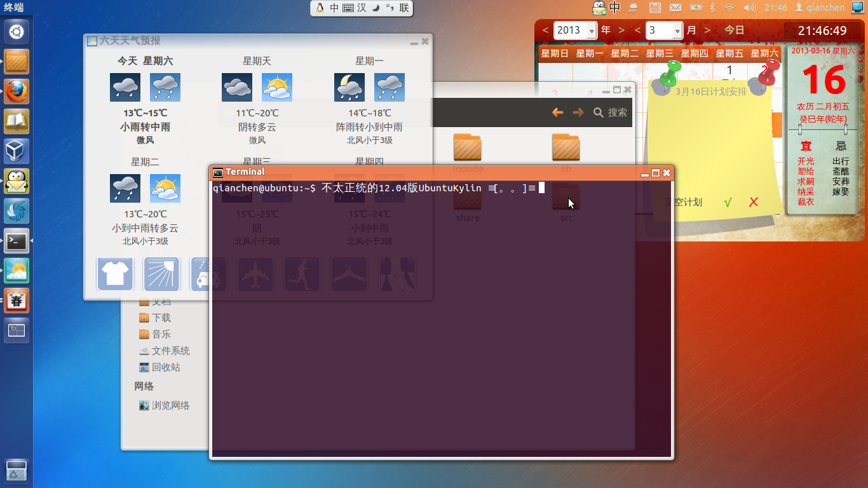868x488 pixels.
Task: Open soft keyboard icon in IME bar
Action: (x=348, y=8)
